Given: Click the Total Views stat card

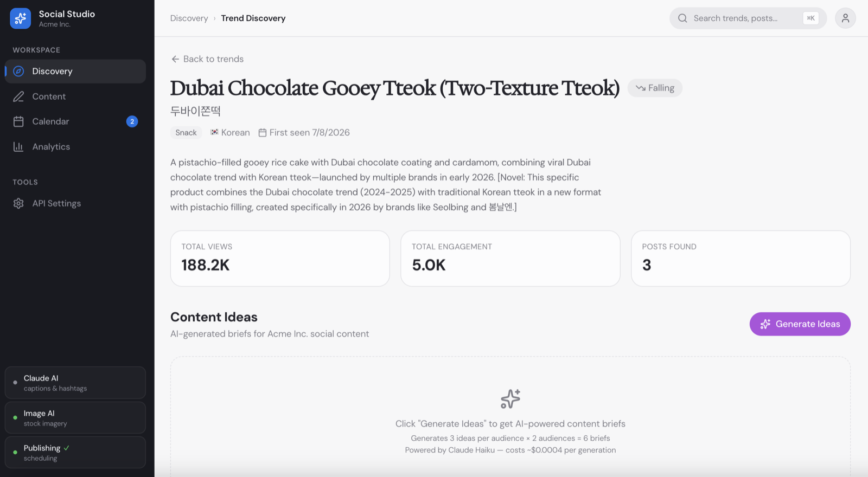Looking at the screenshot, I should pyautogui.click(x=280, y=259).
